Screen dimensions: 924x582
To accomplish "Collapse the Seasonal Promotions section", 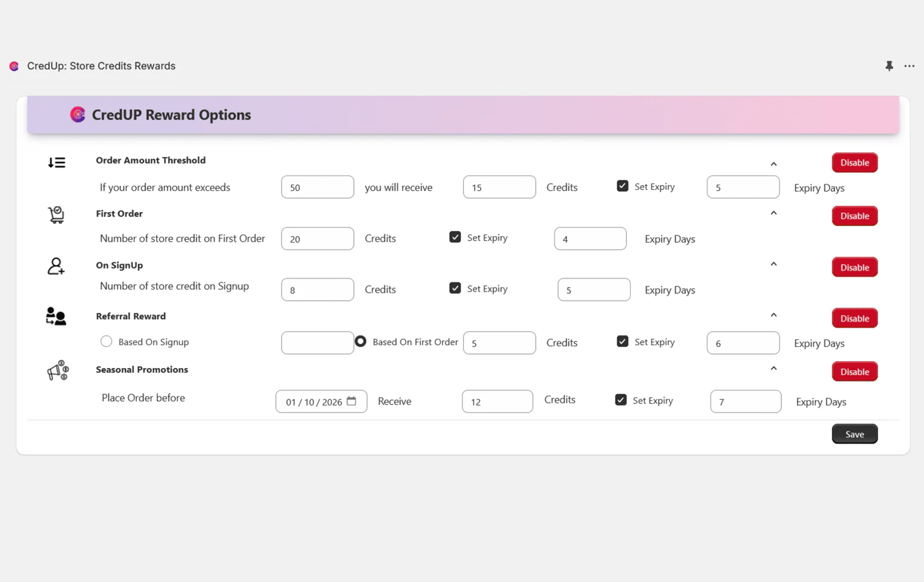I will point(773,369).
